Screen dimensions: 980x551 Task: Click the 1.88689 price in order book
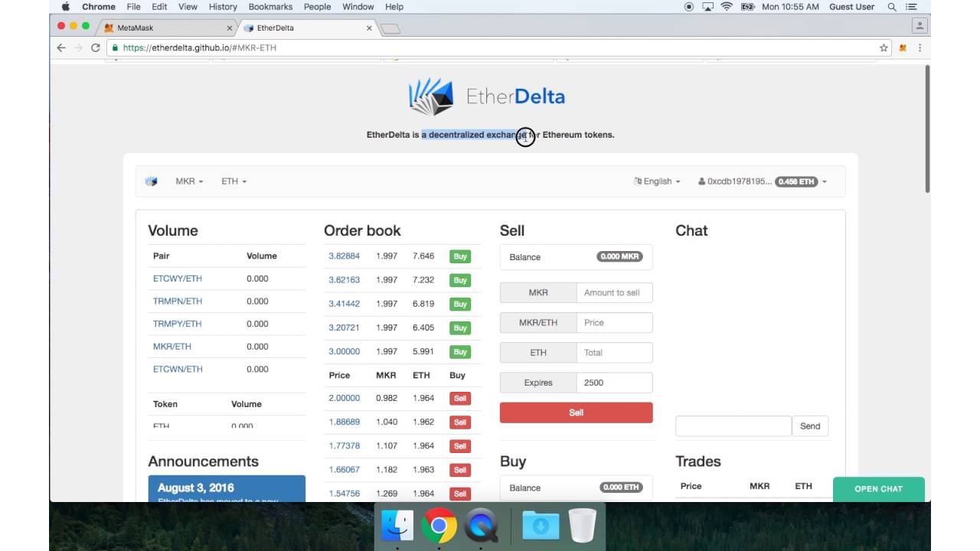(344, 422)
